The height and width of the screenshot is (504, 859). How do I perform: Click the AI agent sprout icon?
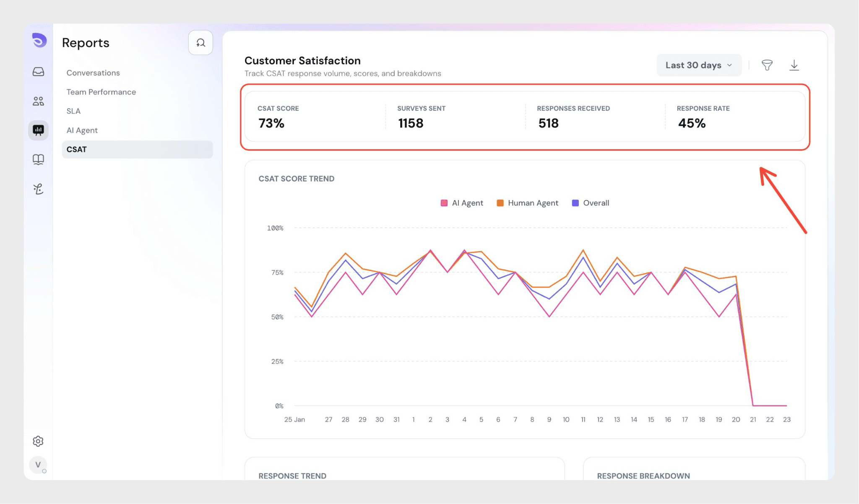click(38, 189)
